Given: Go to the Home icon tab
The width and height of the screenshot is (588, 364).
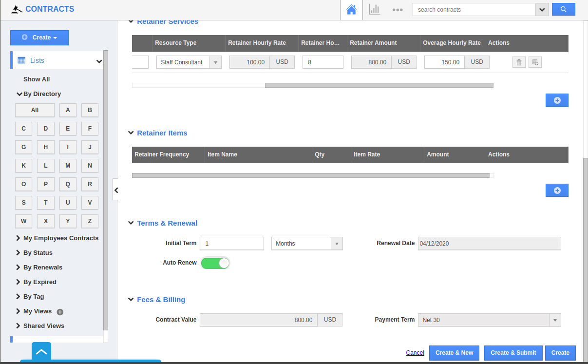Looking at the screenshot, I should (351, 10).
